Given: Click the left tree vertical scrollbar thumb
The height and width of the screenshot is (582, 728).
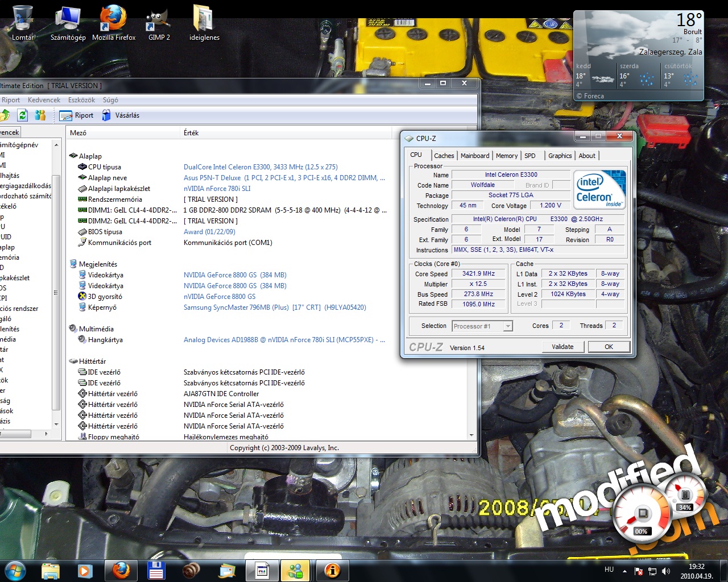Looking at the screenshot, I should 56,293.
